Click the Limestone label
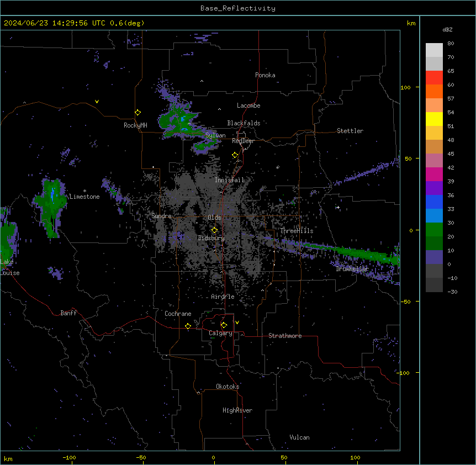 [84, 197]
